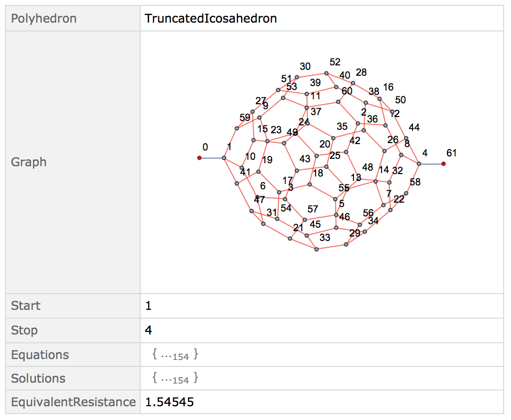Click the EquivalentResistance value 1.54545

pos(169,402)
